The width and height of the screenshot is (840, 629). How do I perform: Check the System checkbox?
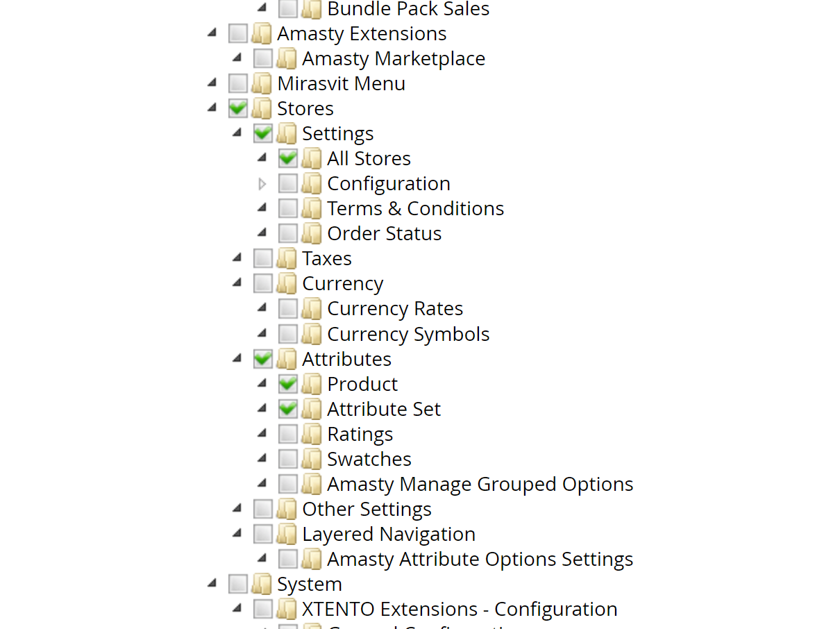pyautogui.click(x=238, y=584)
